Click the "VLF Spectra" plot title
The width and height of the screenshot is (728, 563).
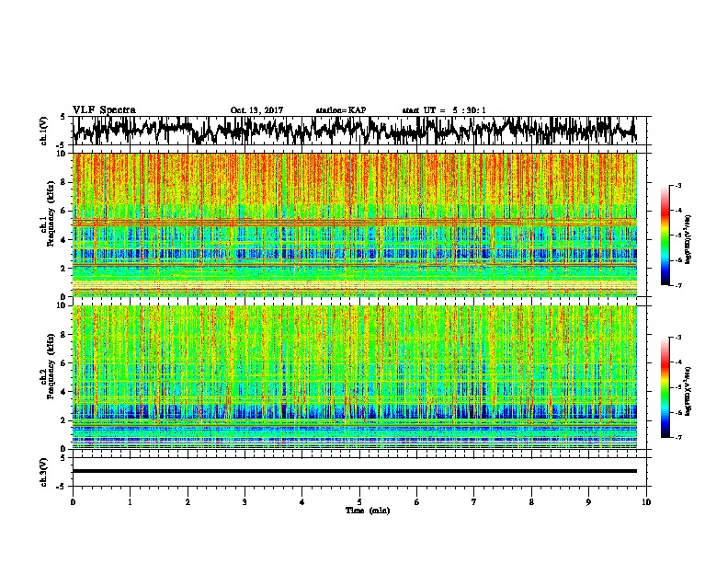coord(104,110)
